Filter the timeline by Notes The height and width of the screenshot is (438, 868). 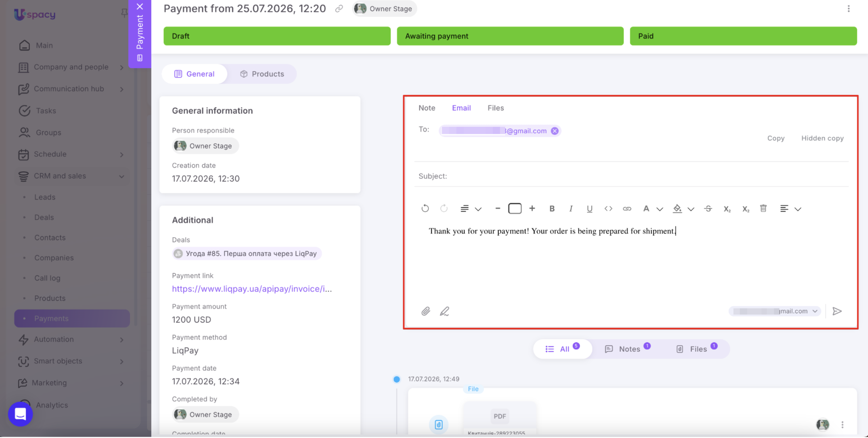[x=627, y=349]
